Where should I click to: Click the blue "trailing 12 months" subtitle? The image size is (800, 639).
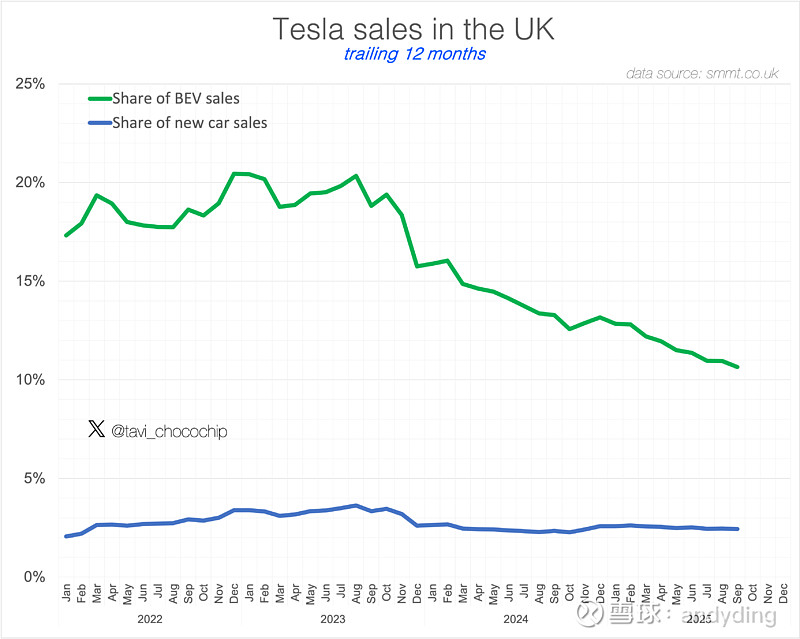[414, 54]
